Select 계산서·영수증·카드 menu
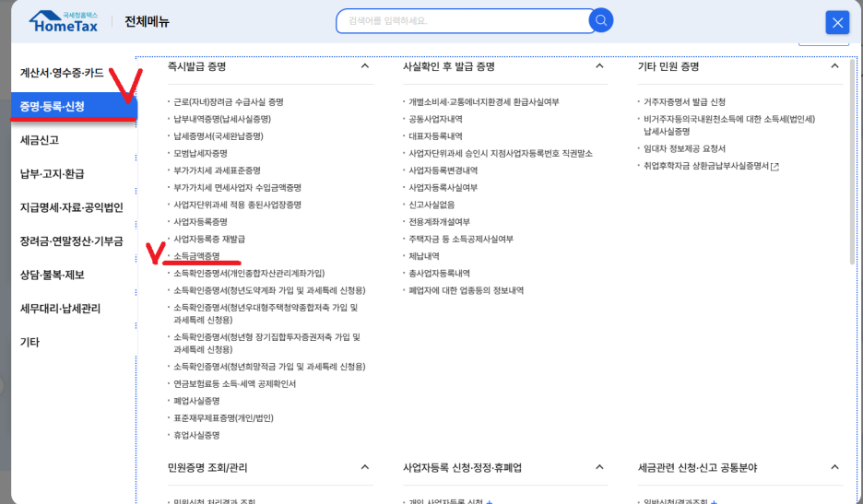Image resolution: width=863 pixels, height=504 pixels. pyautogui.click(x=62, y=73)
